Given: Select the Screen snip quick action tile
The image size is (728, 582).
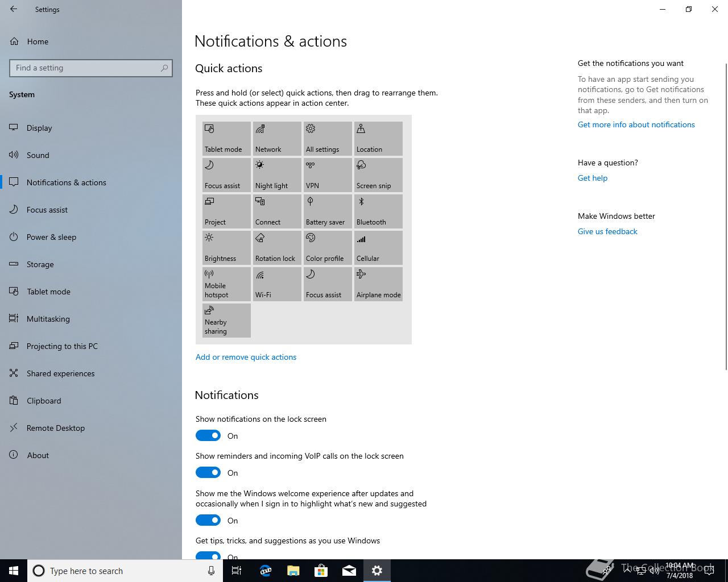Looking at the screenshot, I should (x=378, y=175).
